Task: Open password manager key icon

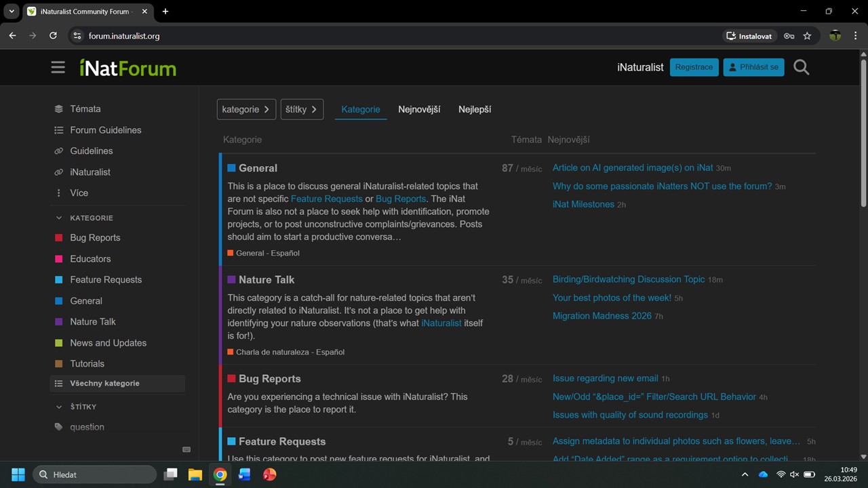Action: point(789,36)
